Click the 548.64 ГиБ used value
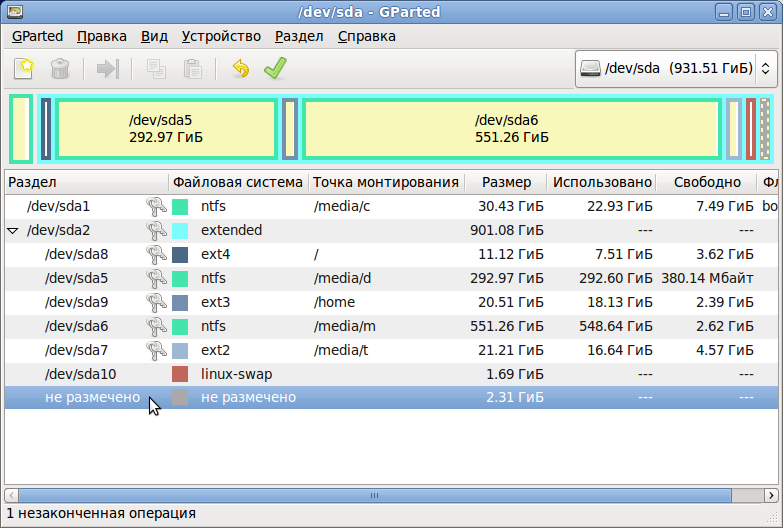Screen dimensions: 783x528 pyautogui.click(x=616, y=326)
